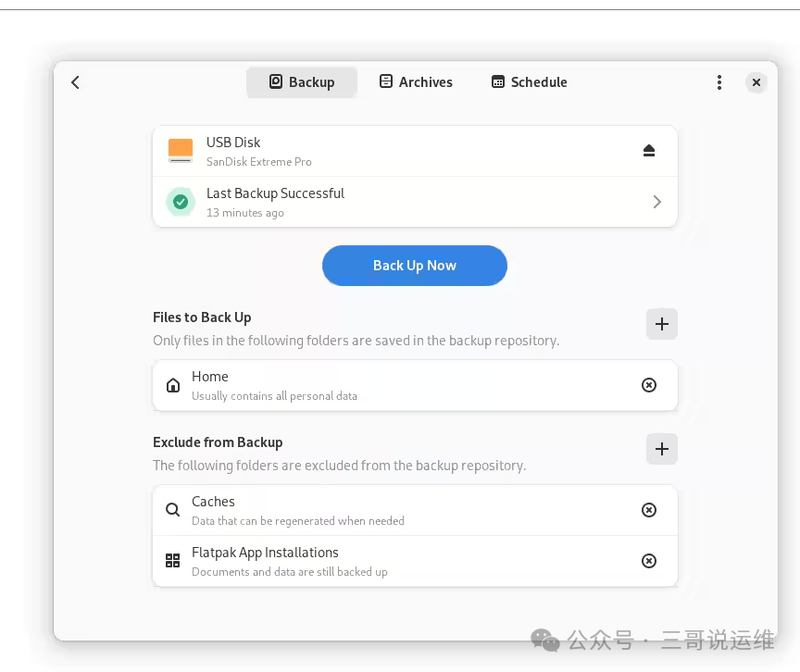Click the Caches magnifier icon
Viewport: 800px width, 672px height.
pyautogui.click(x=173, y=510)
